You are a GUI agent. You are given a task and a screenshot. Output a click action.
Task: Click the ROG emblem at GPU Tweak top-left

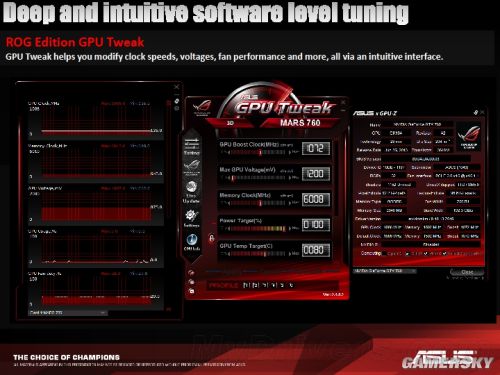click(x=202, y=107)
